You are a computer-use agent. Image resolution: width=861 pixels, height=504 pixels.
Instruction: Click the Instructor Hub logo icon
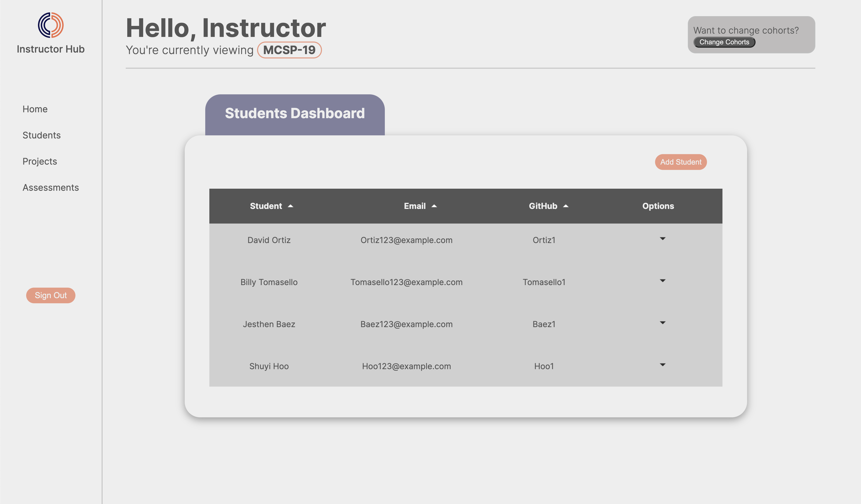click(51, 25)
